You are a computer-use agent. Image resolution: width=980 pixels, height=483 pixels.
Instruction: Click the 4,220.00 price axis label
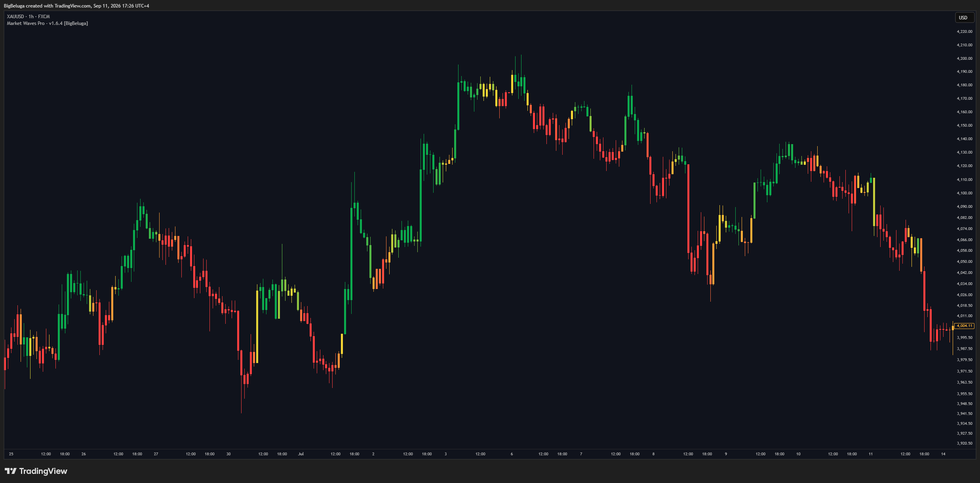(965, 32)
